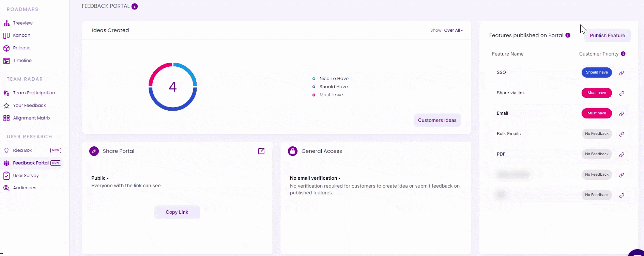Open User Survey page
644x256 pixels.
[26, 176]
